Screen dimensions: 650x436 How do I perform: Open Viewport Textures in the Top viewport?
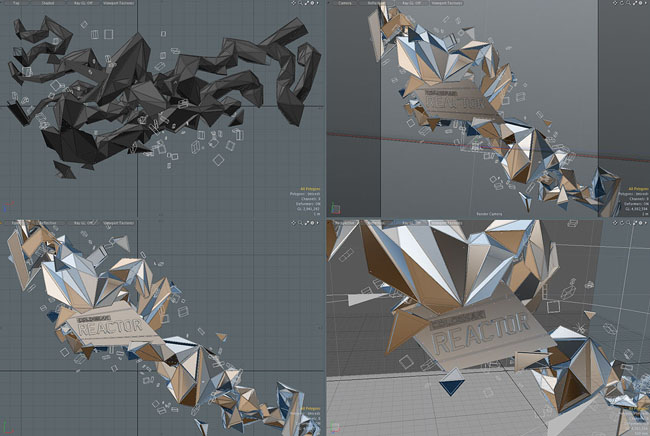[x=119, y=3]
